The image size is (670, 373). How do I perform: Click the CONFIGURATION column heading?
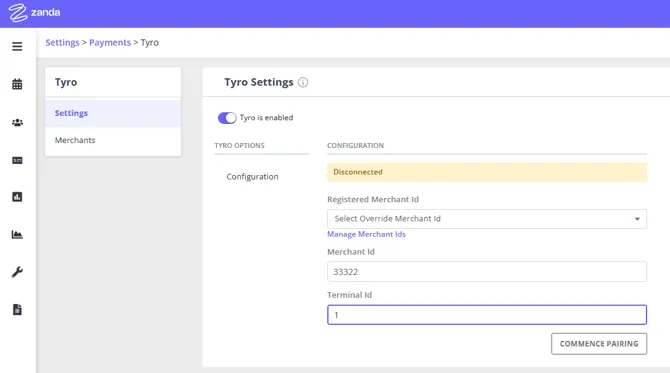coord(355,145)
